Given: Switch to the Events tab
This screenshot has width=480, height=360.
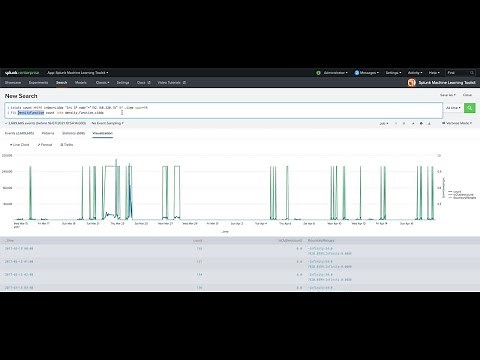Looking at the screenshot, I should pos(19,133).
